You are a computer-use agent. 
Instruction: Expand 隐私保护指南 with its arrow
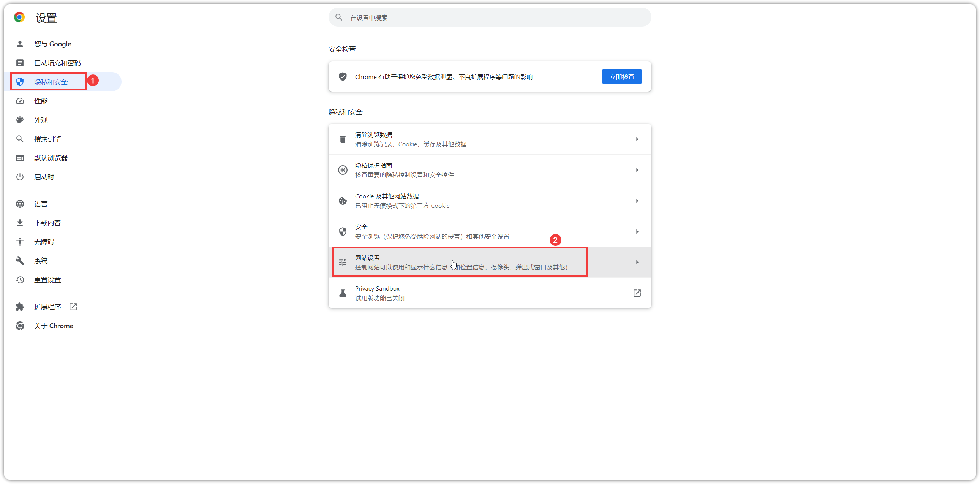click(637, 170)
